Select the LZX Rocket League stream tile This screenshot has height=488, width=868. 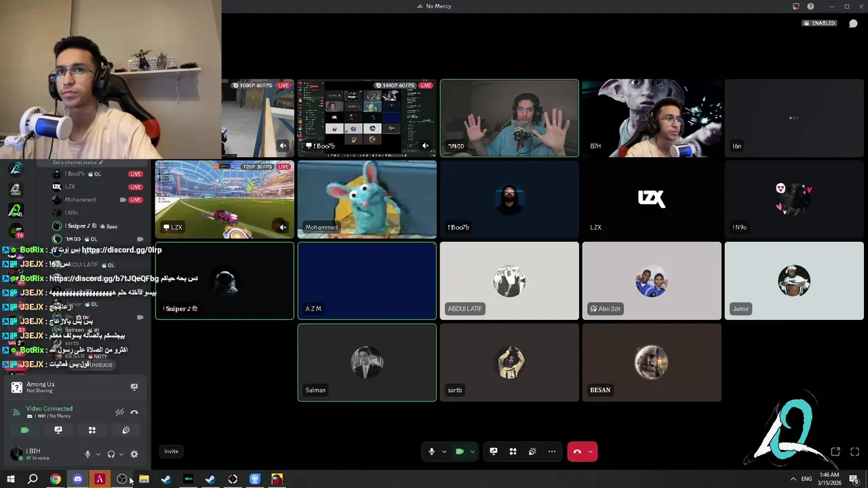click(x=224, y=199)
